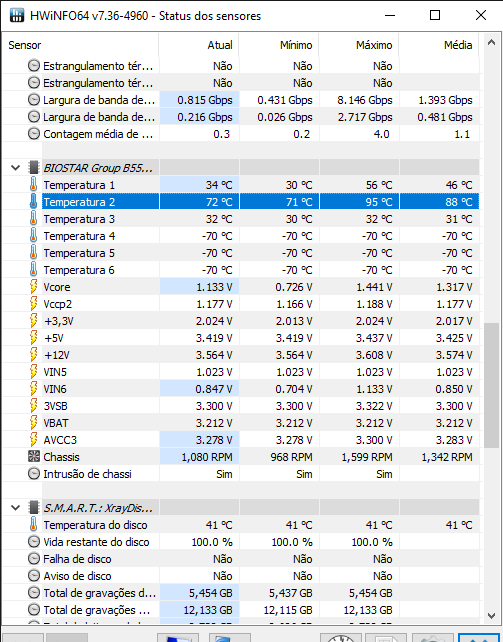Click the thermometer icon beside Temperatura 3
The height and width of the screenshot is (642, 503).
click(x=34, y=219)
